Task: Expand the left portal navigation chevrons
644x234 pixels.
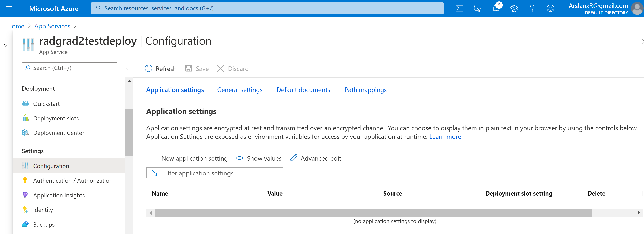Action: click(5, 45)
